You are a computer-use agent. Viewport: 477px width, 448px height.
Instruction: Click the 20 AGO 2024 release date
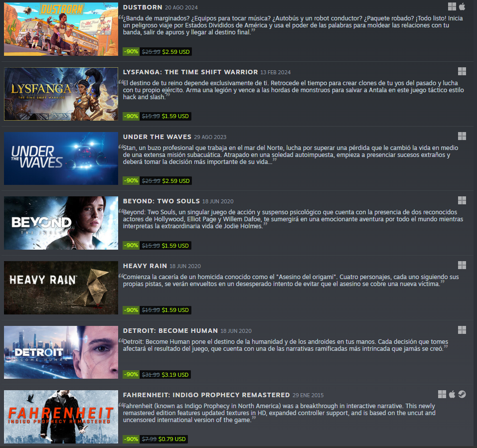coord(181,7)
